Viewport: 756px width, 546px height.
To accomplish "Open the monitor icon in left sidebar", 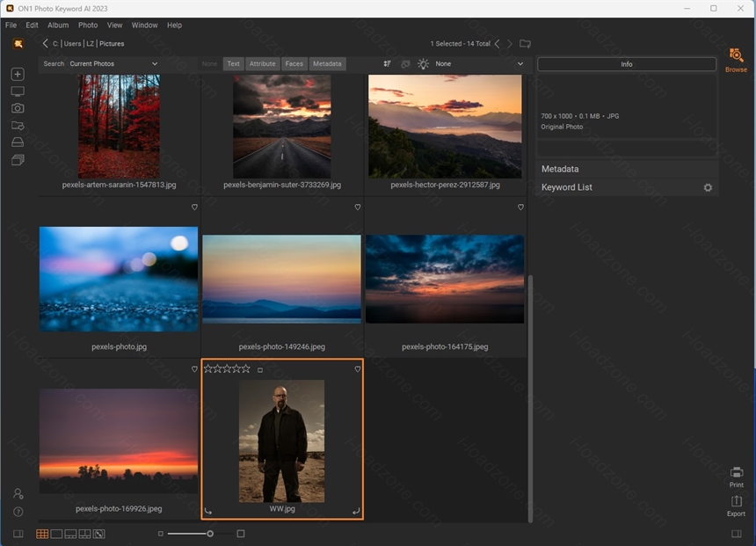I will tap(18, 91).
